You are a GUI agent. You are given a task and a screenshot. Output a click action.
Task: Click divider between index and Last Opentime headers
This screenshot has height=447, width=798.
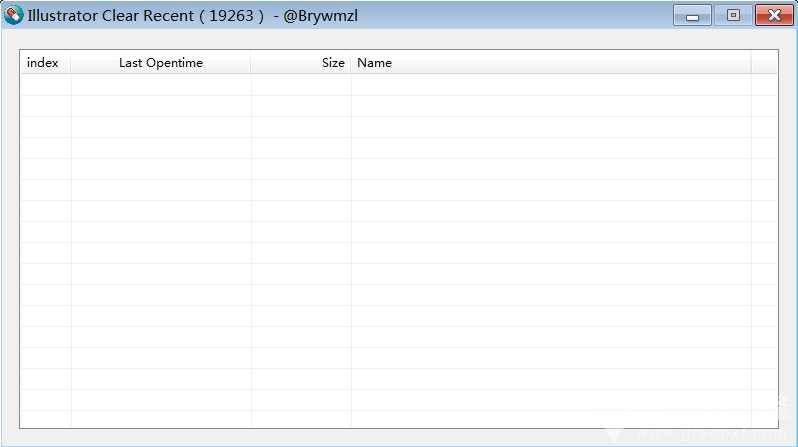pos(71,63)
